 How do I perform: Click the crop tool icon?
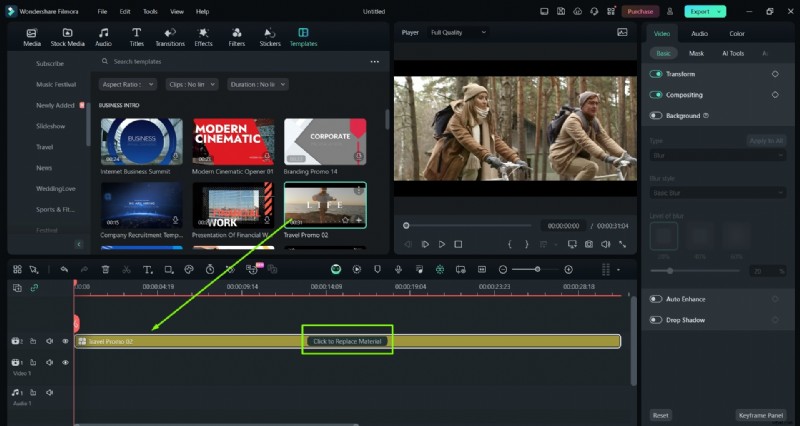[x=169, y=269]
